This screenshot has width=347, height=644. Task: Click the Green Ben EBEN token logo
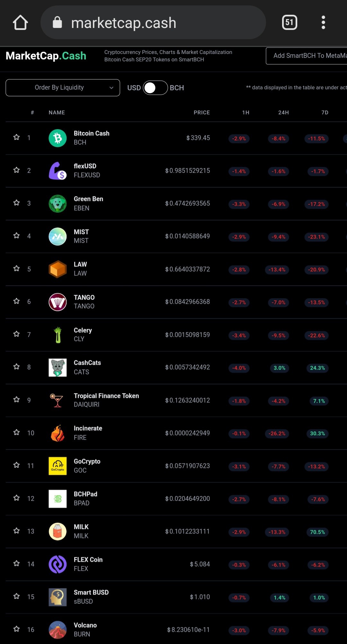(58, 204)
